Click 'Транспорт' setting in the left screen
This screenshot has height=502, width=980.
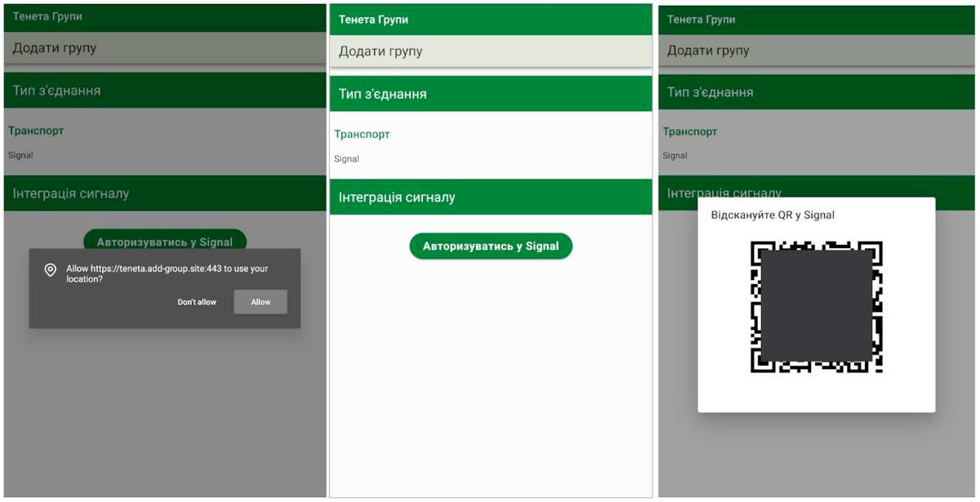[x=36, y=131]
